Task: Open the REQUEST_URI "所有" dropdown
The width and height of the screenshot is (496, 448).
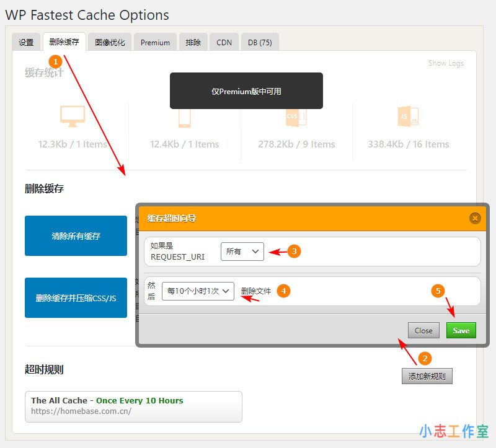Action: click(242, 252)
